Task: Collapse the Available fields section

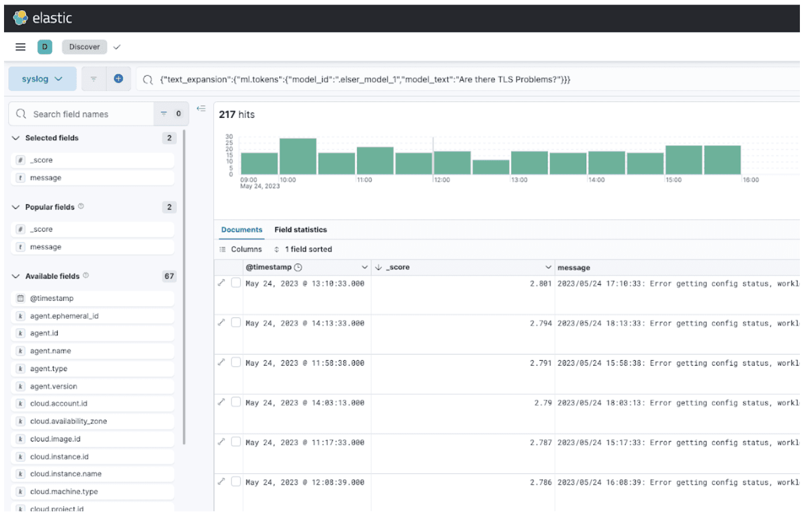Action: (x=16, y=276)
